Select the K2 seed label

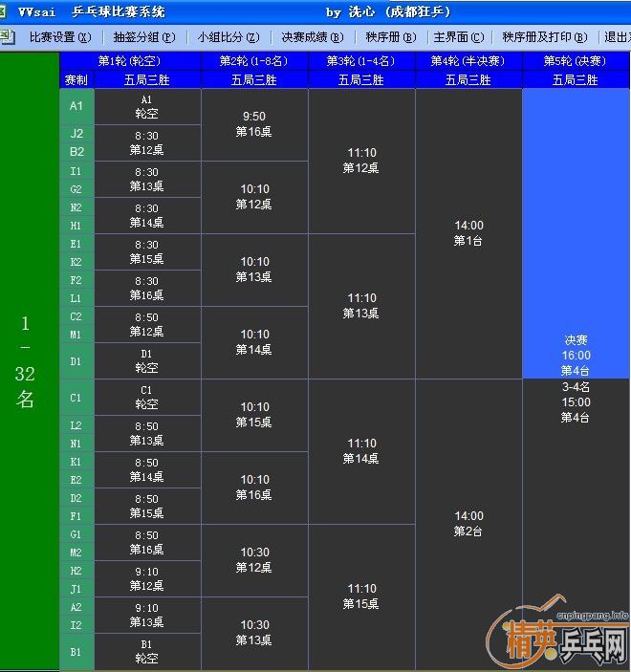76,262
